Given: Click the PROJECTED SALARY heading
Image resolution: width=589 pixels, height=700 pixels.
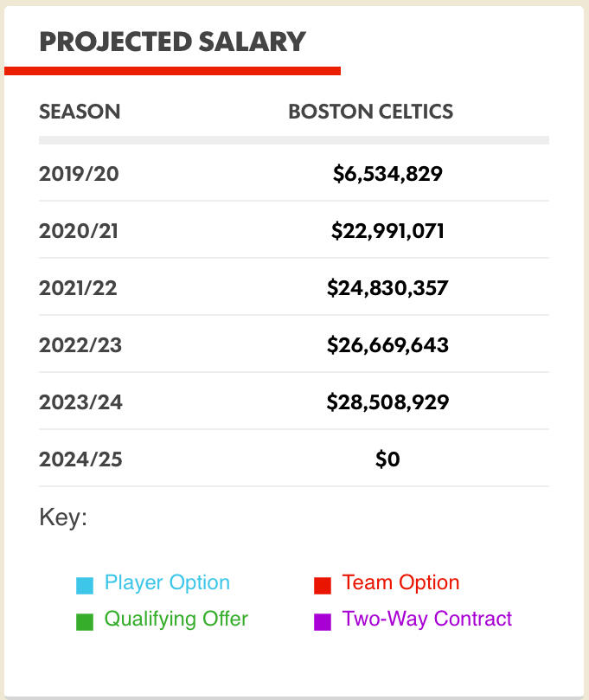Looking at the screenshot, I should [173, 42].
